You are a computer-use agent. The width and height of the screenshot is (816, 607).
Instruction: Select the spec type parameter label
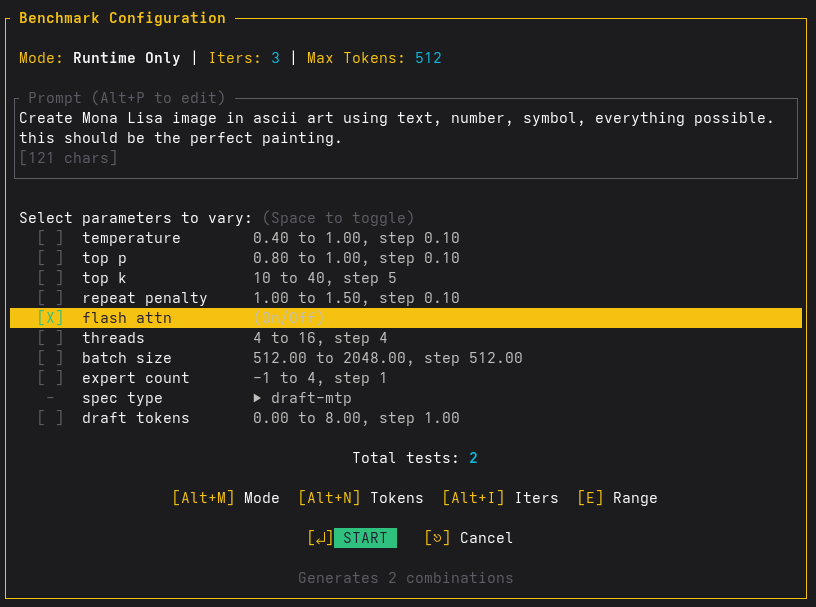point(122,398)
